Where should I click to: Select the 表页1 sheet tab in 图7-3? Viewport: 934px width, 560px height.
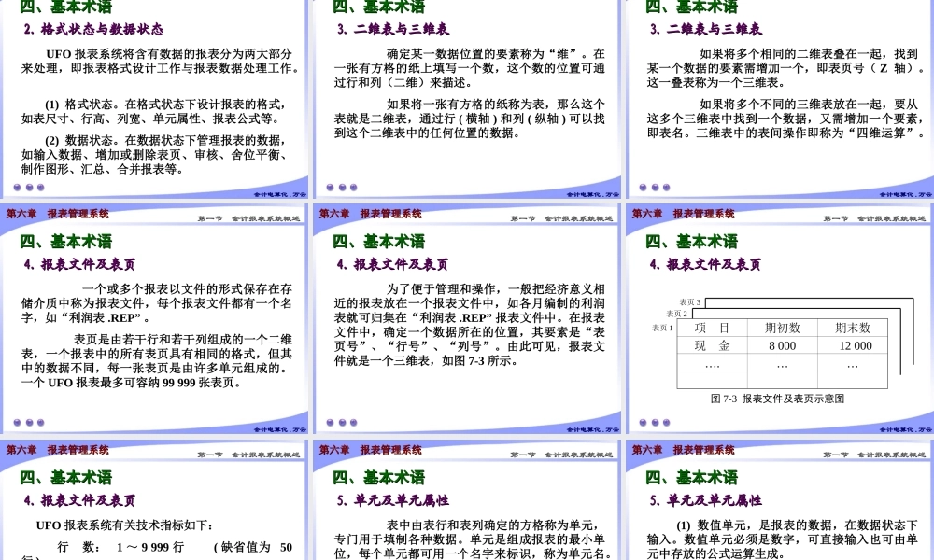(663, 327)
